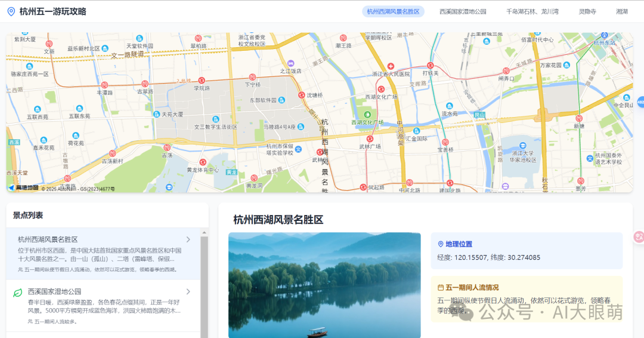Click the 古荡 metro station icon

167,148
